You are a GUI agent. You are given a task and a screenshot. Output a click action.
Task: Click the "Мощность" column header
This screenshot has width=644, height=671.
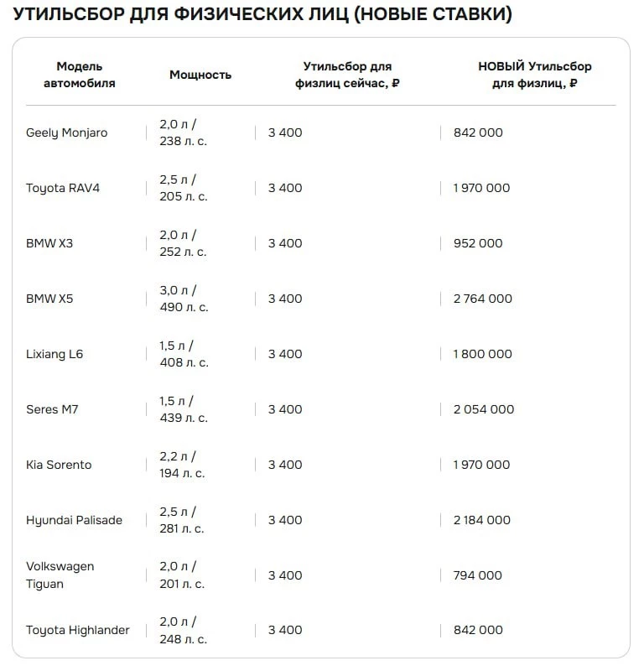pos(200,75)
